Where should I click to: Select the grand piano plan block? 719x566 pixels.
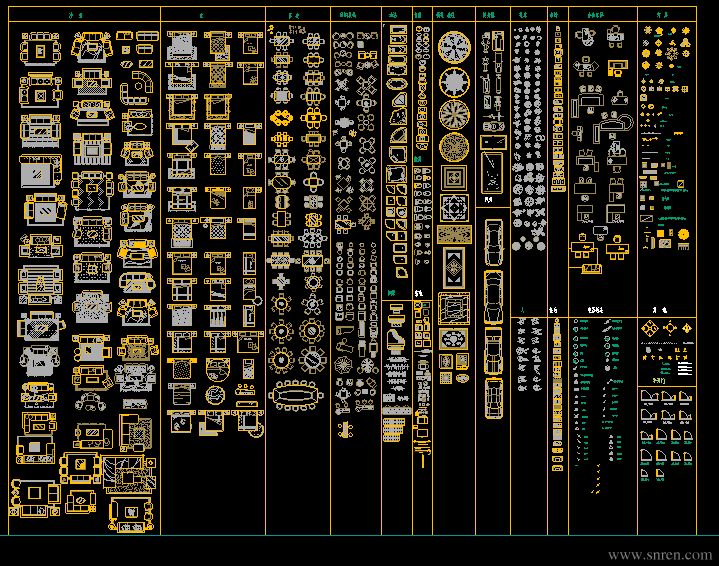point(396,341)
